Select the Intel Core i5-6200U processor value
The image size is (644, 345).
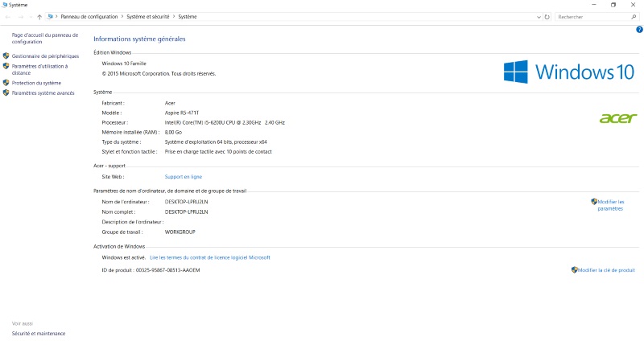tap(225, 123)
